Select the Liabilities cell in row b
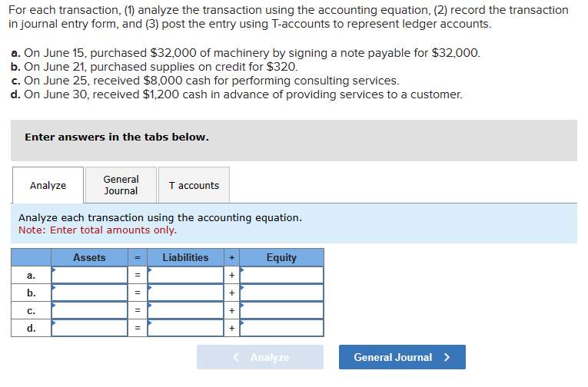This screenshot has width=588, height=387. coord(186,293)
